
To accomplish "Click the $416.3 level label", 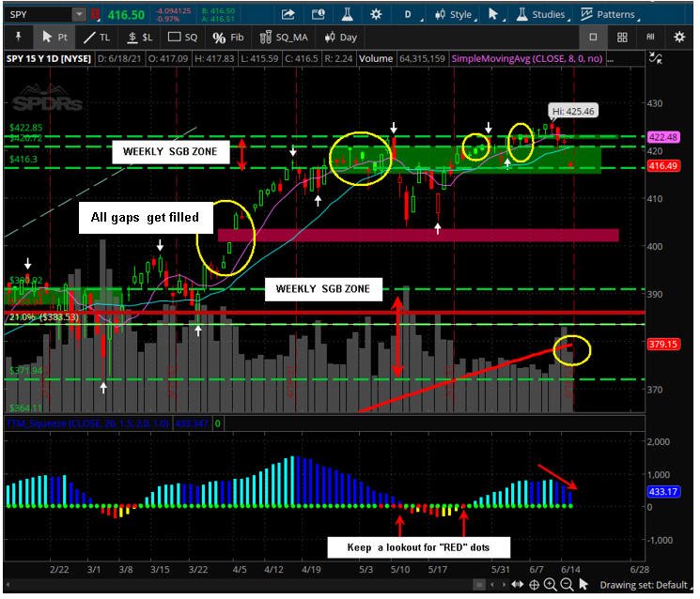I will click(x=23, y=160).
